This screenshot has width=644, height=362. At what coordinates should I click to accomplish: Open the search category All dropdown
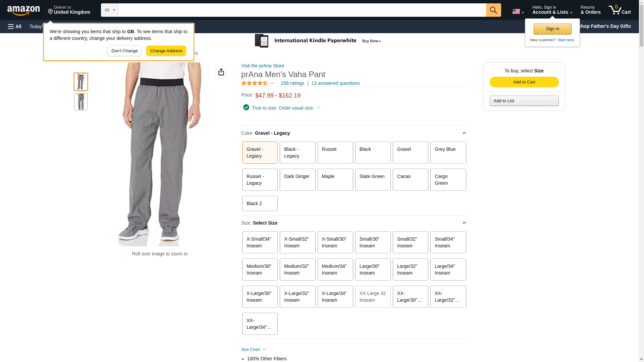109,10
